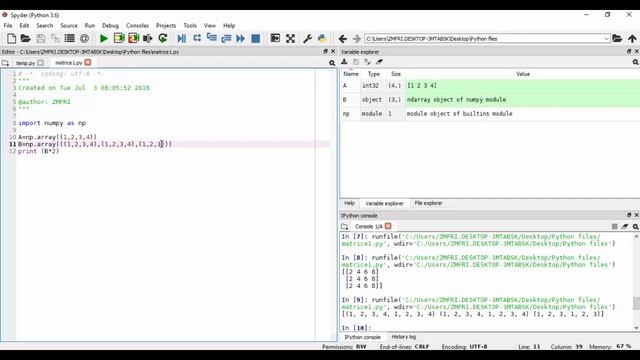Open the Debug menu
Image resolution: width=640 pixels, height=360 pixels.
pos(110,25)
